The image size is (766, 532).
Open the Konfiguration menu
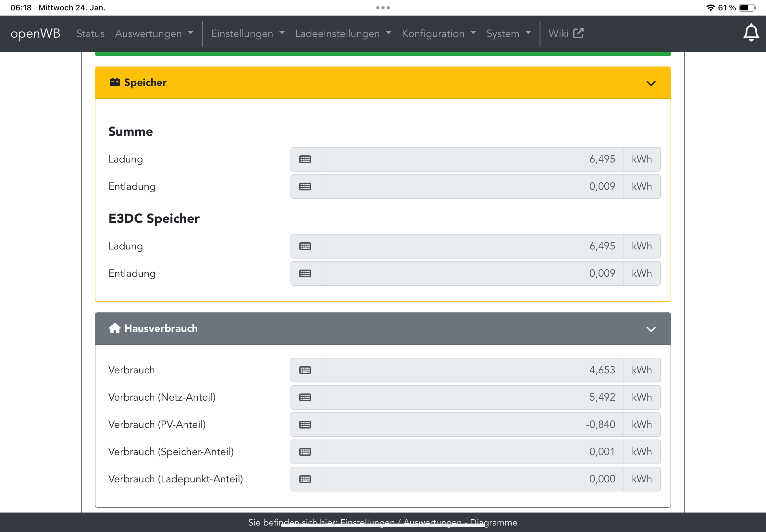439,33
